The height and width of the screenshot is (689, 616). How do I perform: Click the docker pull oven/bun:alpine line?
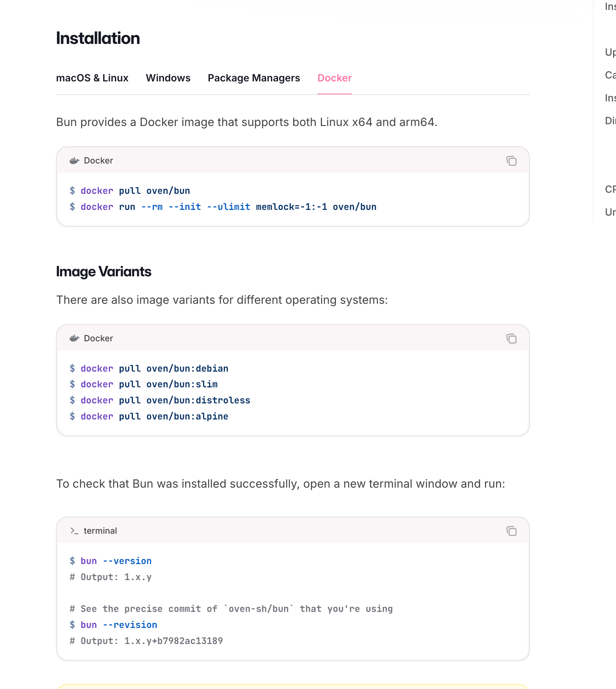[x=154, y=416]
